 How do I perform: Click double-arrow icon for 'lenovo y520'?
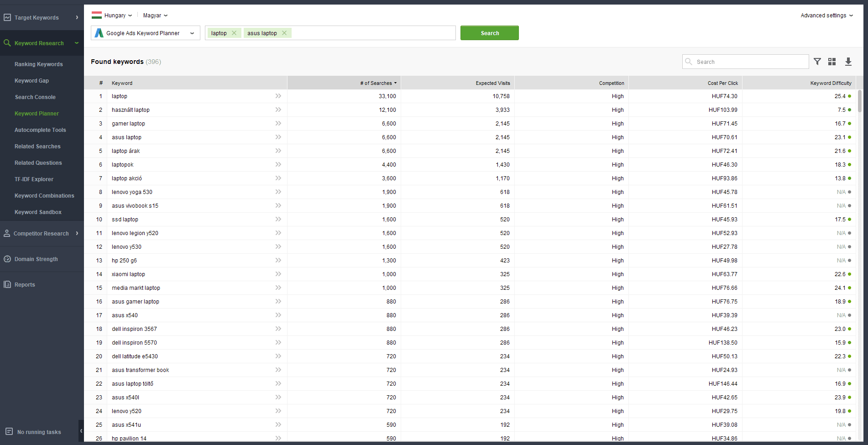pyautogui.click(x=278, y=411)
